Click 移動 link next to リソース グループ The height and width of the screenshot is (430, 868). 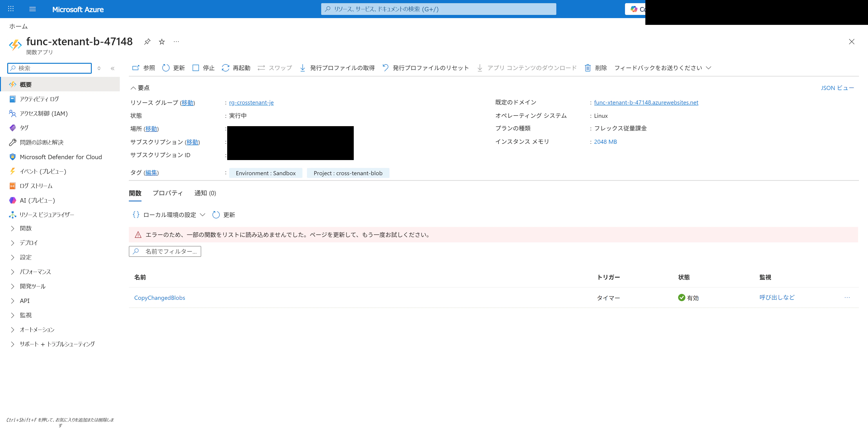[187, 102]
